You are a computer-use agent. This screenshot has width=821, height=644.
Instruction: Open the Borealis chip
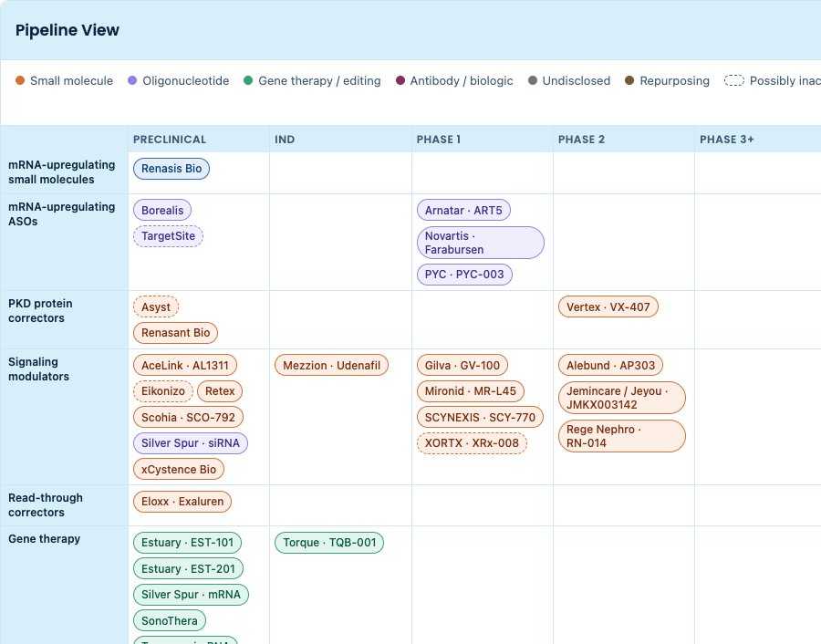(162, 211)
